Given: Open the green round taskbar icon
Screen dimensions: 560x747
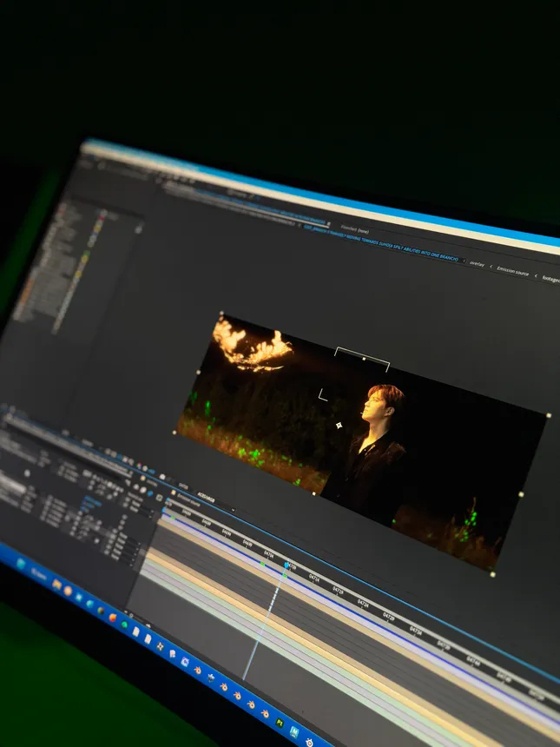Looking at the screenshot, I should [124, 625].
